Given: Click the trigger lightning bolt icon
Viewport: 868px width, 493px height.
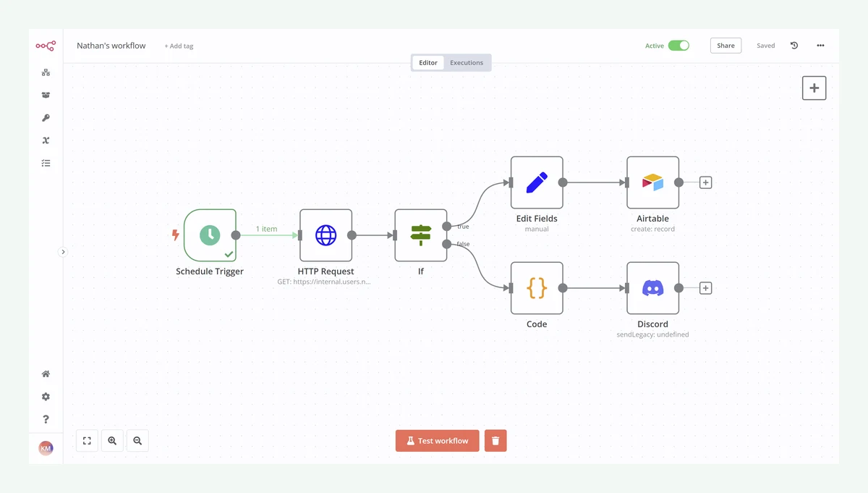Looking at the screenshot, I should click(x=176, y=235).
